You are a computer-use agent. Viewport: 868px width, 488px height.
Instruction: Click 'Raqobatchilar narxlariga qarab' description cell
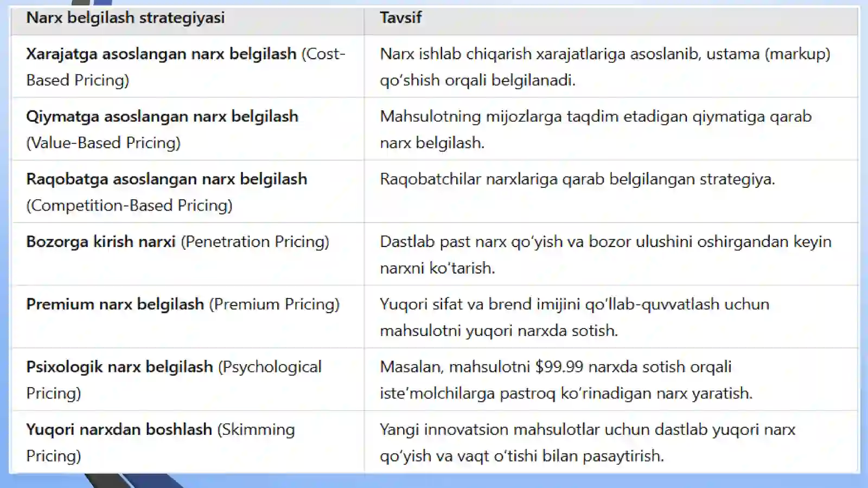click(x=611, y=192)
